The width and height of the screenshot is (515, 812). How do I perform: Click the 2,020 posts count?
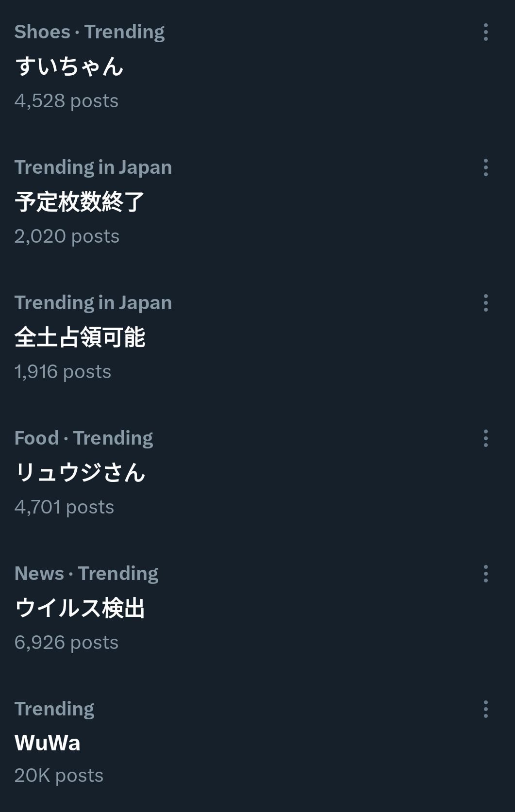(x=67, y=236)
